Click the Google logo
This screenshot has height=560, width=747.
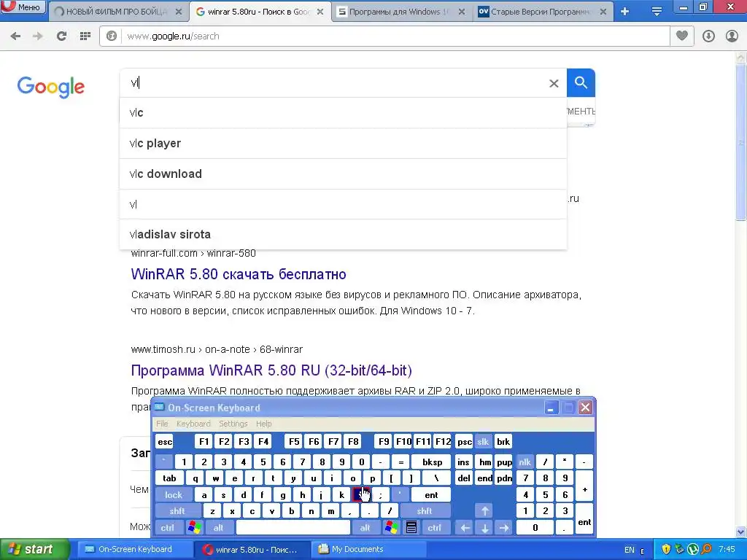[50, 87]
